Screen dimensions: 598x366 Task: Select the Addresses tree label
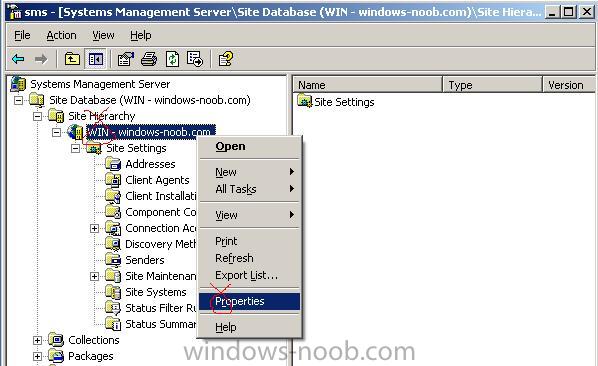[x=150, y=164]
